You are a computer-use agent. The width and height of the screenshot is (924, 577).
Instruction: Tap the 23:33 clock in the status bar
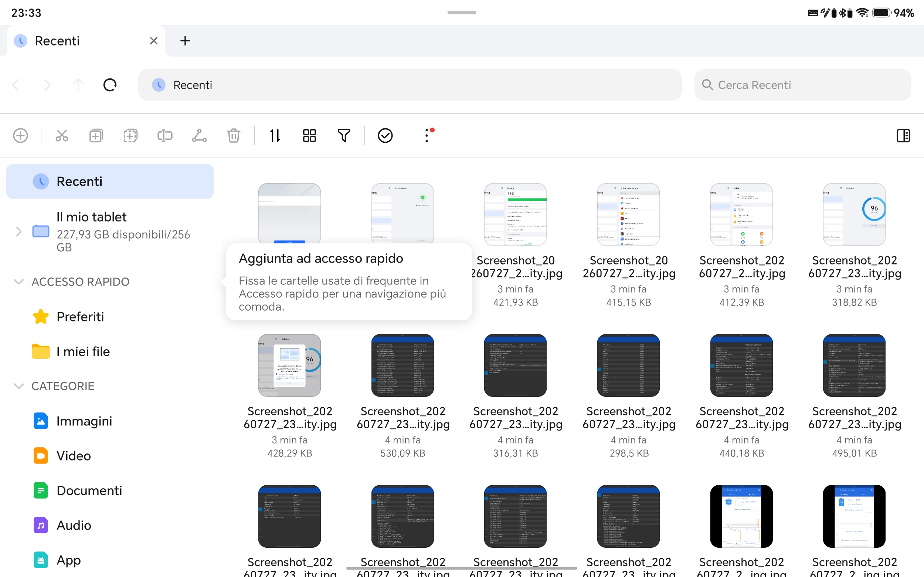(x=26, y=13)
